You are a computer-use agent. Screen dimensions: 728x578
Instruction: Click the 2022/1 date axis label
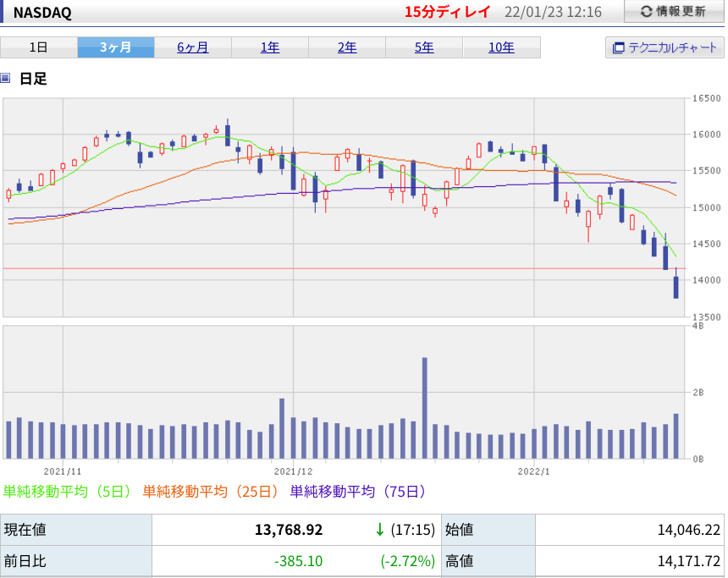pyautogui.click(x=534, y=471)
